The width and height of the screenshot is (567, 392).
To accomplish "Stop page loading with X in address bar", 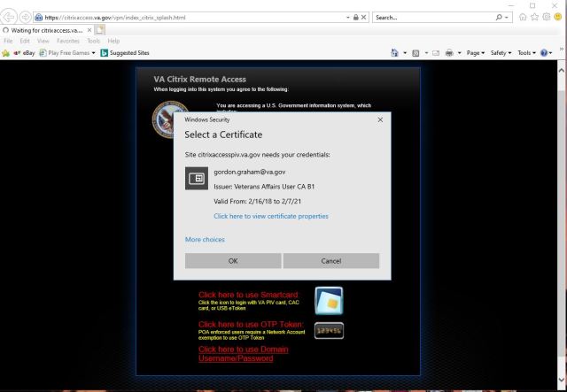I will (x=363, y=17).
